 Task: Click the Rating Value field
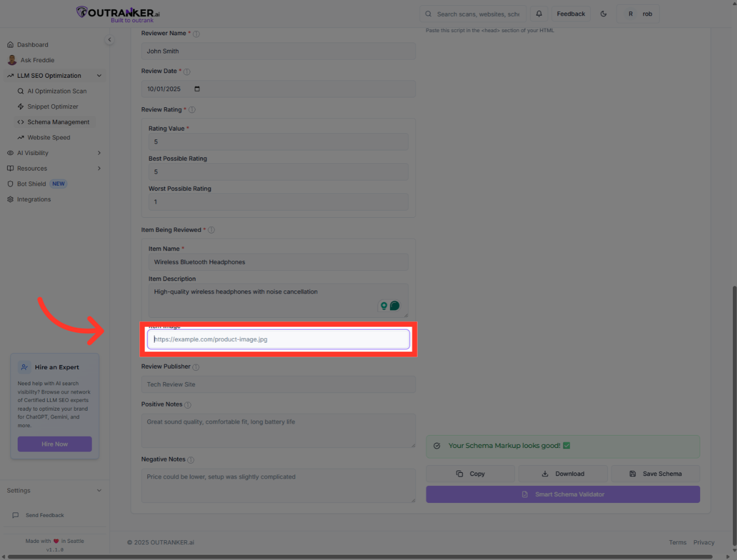[278, 142]
